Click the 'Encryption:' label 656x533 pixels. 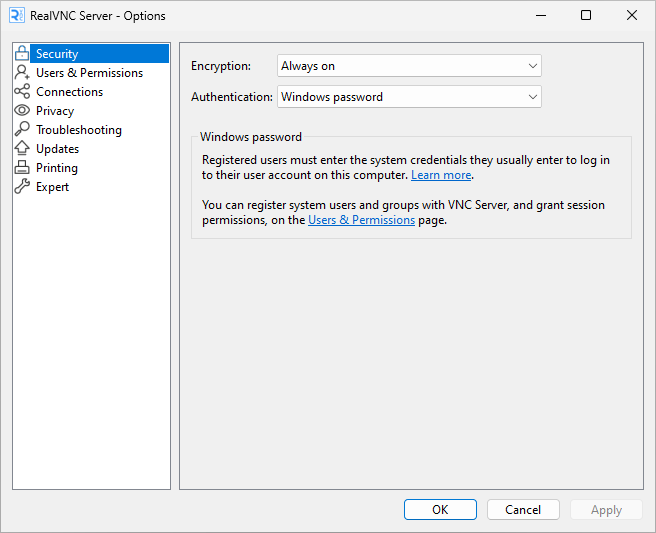point(221,66)
